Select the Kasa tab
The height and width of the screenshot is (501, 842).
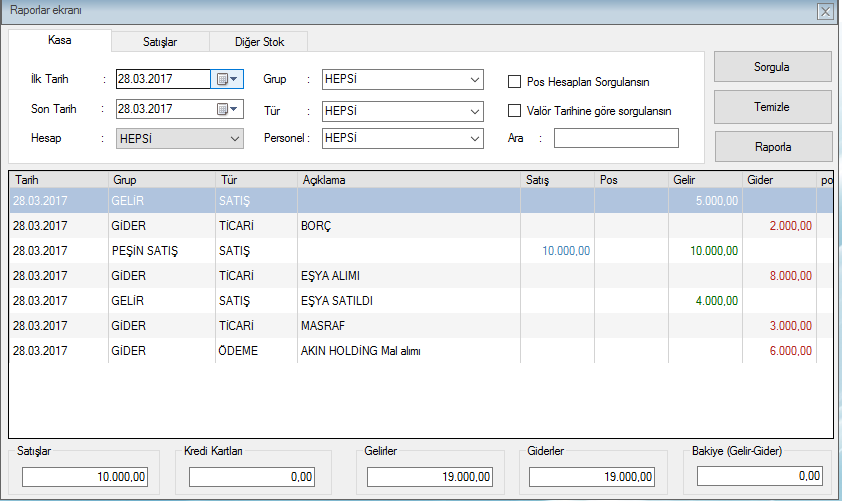tap(60, 40)
